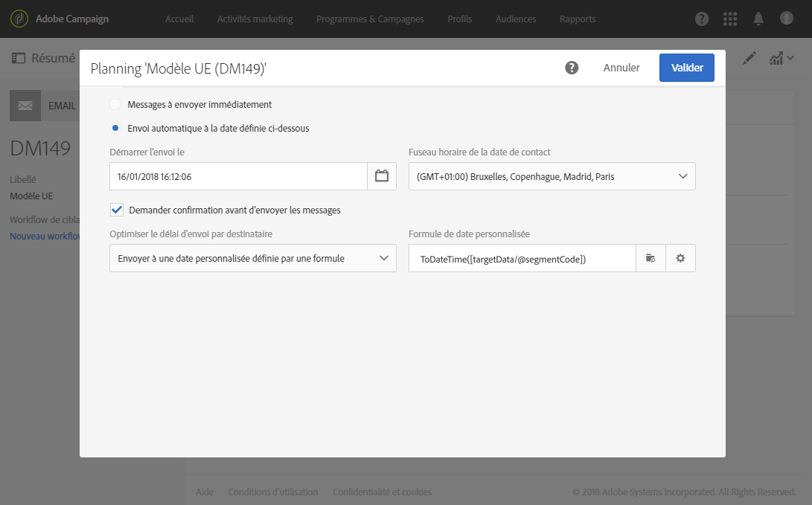Select 'Envoi automatique à la date définie' option
The width and height of the screenshot is (812, 505).
point(115,128)
